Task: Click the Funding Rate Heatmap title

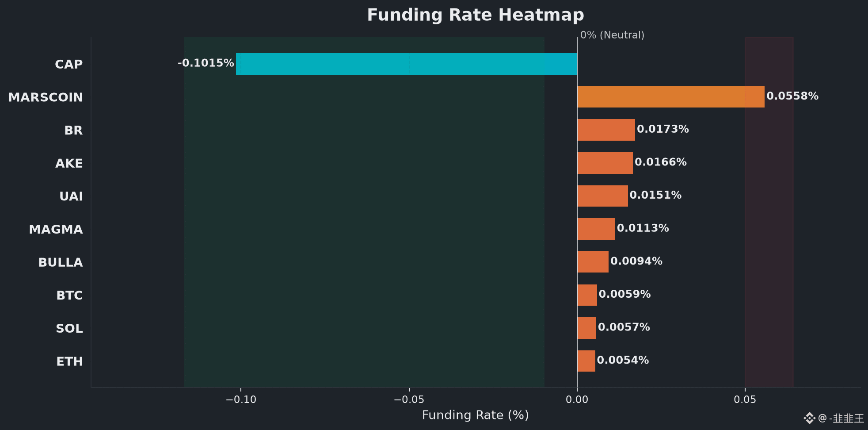Action: pos(476,15)
